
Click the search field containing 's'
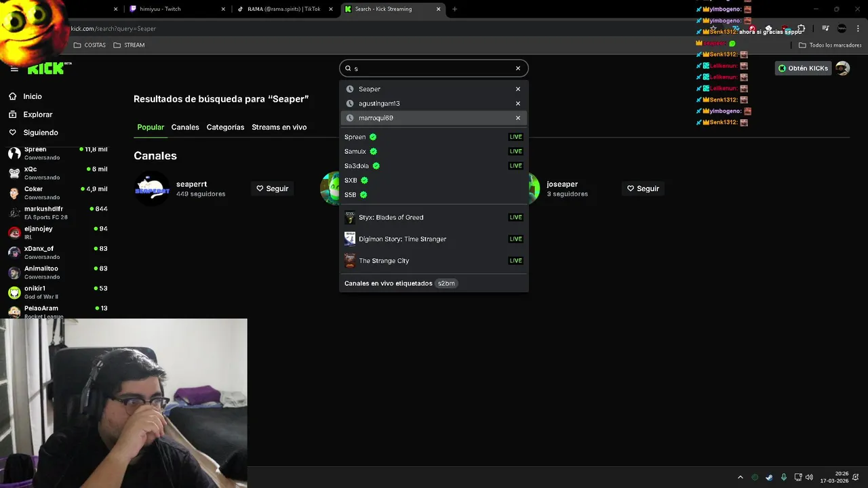[433, 68]
